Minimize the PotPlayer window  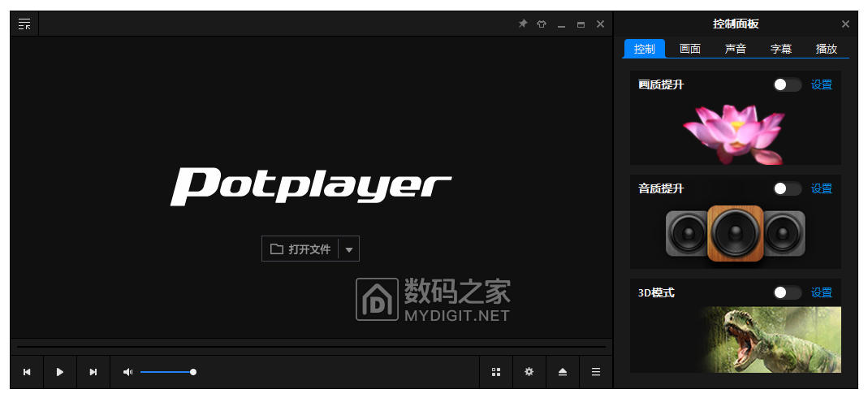(x=561, y=25)
